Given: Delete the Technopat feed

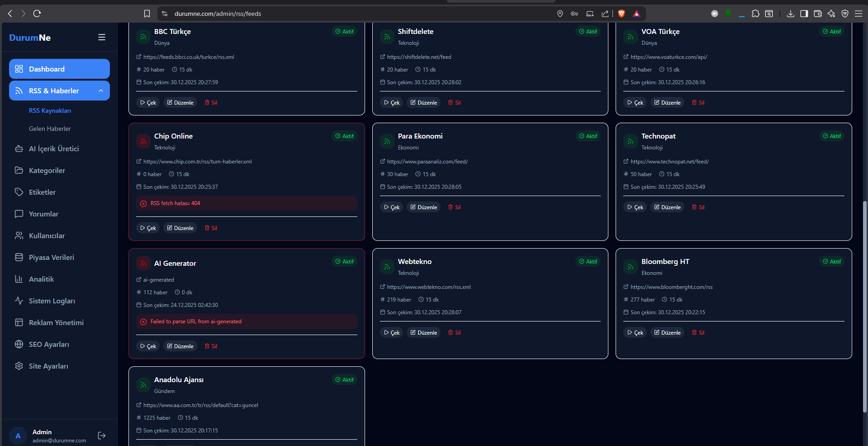Looking at the screenshot, I should (x=698, y=207).
